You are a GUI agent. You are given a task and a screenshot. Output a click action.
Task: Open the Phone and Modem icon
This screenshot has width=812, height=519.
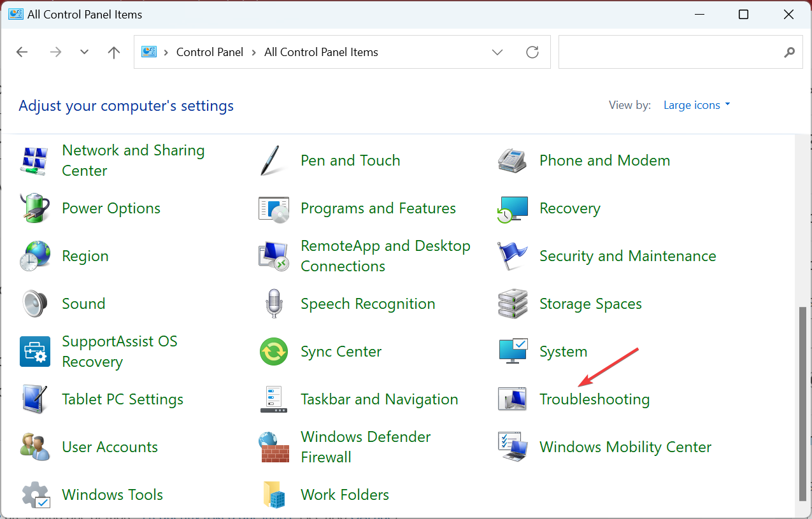(513, 160)
